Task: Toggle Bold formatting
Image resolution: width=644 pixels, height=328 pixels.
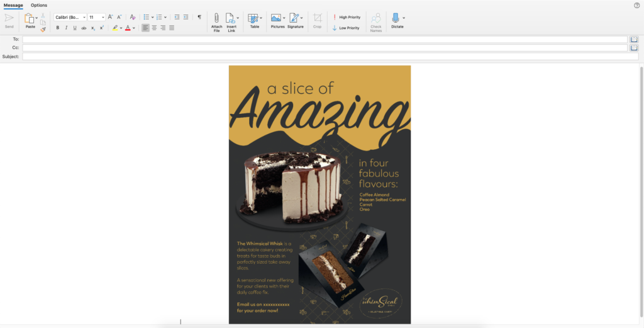Action: click(x=58, y=28)
